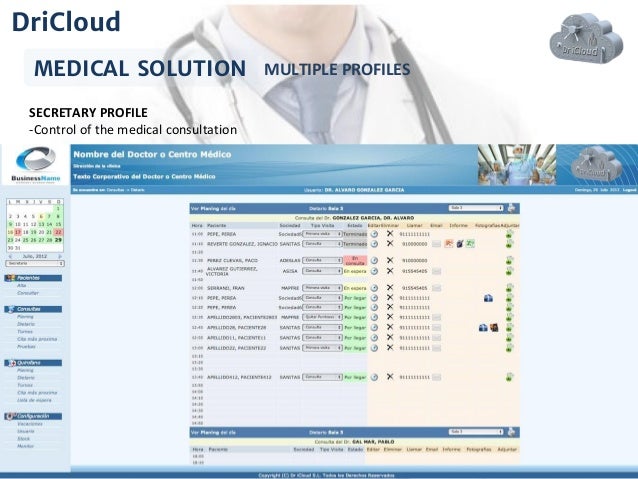The height and width of the screenshot is (479, 638).
Task: Click the Configuración section icon in sidebar
Action: [11, 416]
